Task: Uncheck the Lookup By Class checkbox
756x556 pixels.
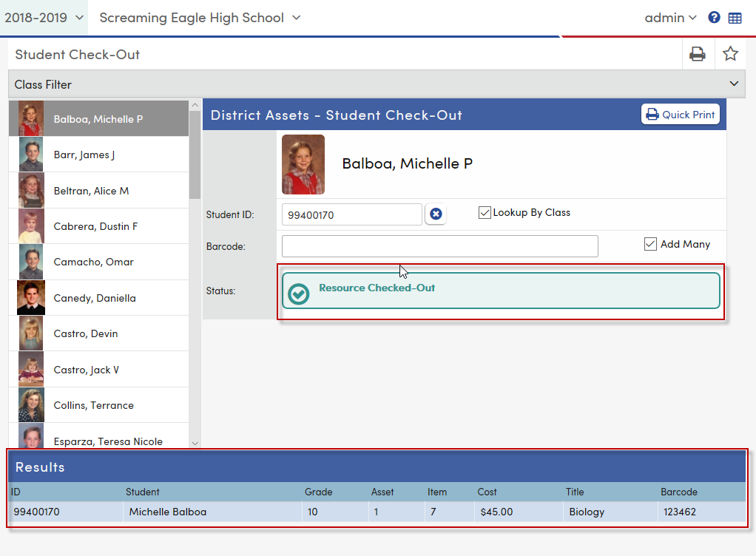Action: (x=485, y=211)
